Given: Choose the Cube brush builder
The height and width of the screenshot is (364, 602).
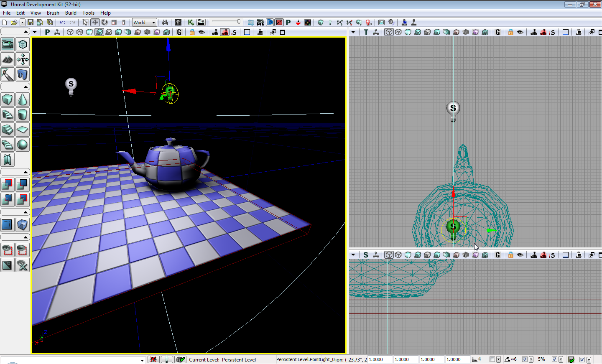Looking at the screenshot, I should tap(8, 99).
